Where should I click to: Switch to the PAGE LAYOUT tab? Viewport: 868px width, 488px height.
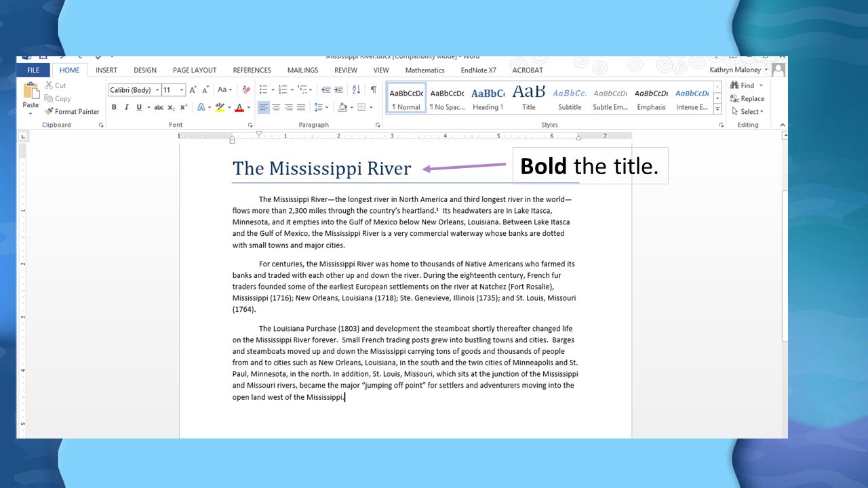tap(195, 70)
